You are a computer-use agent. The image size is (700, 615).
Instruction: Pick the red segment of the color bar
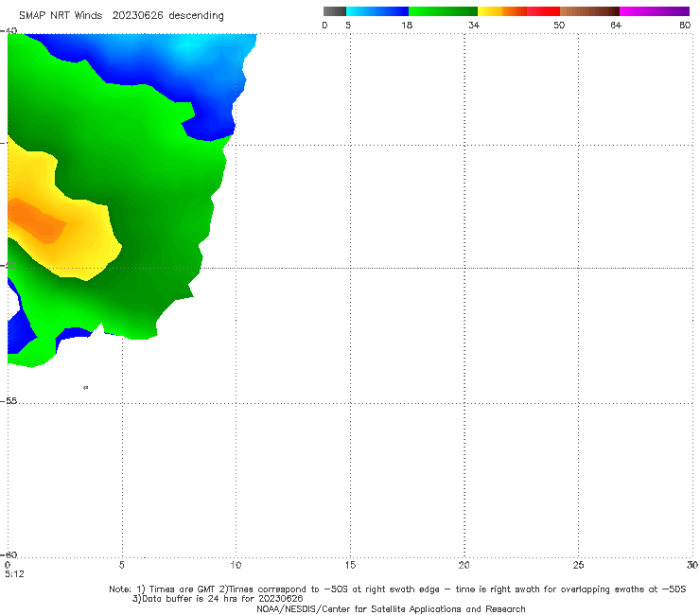coord(543,11)
